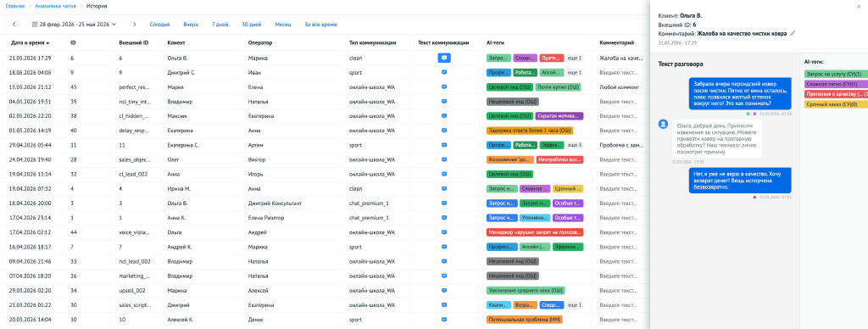
Task: Click operator avatar in conversation
Action: [663, 124]
